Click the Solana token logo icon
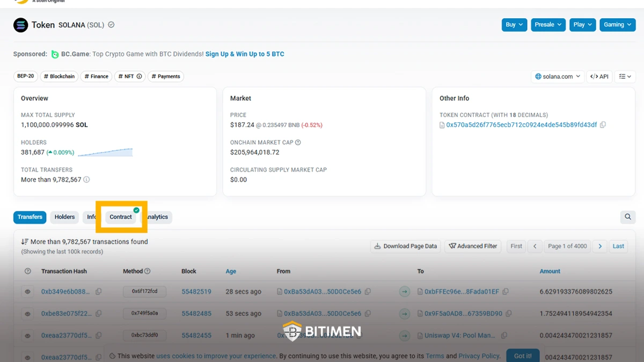This screenshot has width=644, height=362. coord(20,25)
